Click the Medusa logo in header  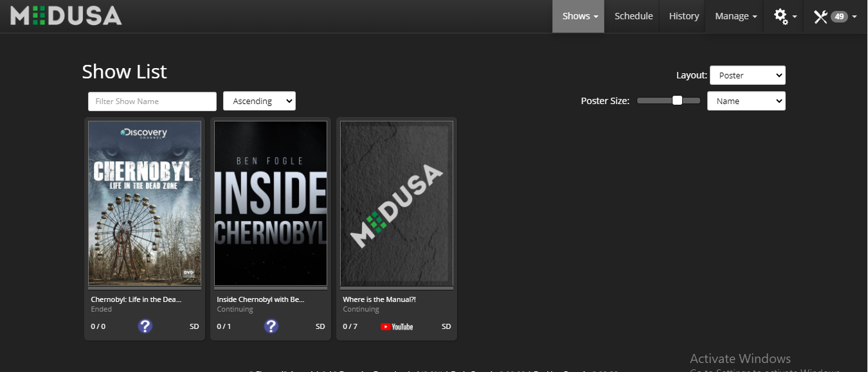pyautogui.click(x=66, y=15)
